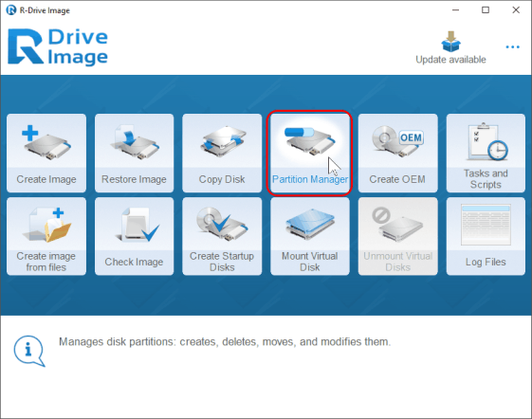Click the Unmount Virtual Disks tile
Screen dimensions: 532x419
[397, 236]
